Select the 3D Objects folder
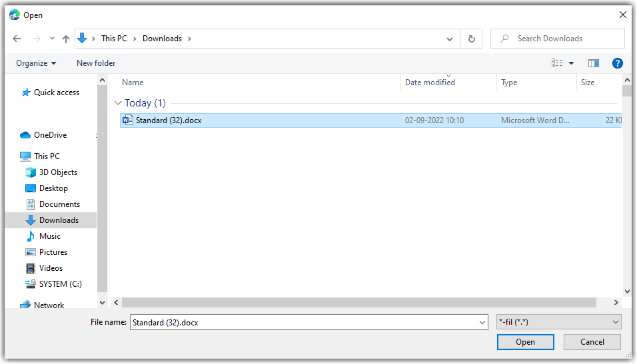 58,172
